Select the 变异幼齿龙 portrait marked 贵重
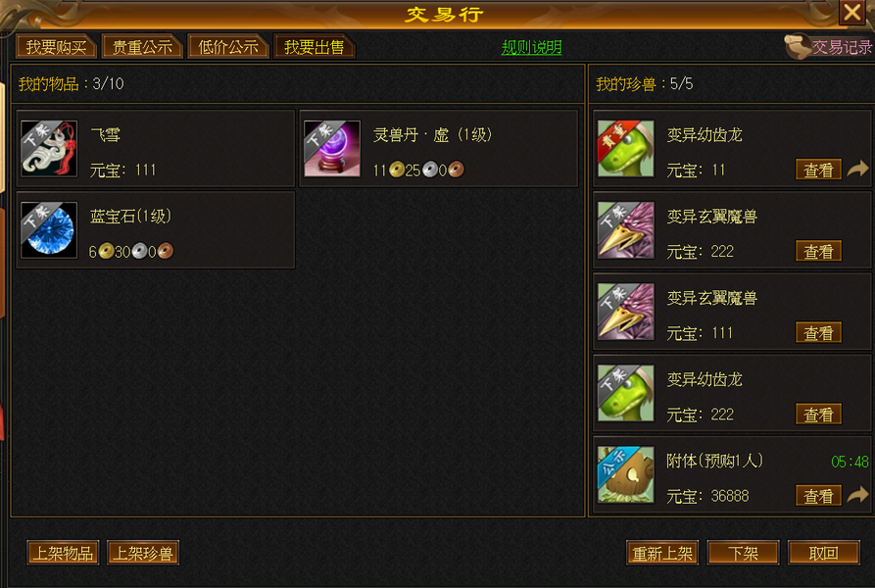Viewport: 875px width, 588px height. click(625, 148)
